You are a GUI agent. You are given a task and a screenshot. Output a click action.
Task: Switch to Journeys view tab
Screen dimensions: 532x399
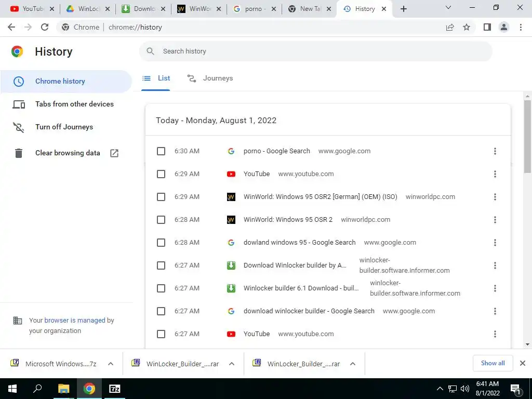tap(210, 78)
